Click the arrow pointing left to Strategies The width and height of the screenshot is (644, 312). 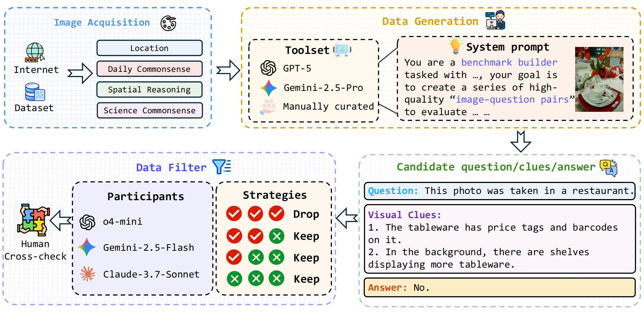click(x=347, y=218)
